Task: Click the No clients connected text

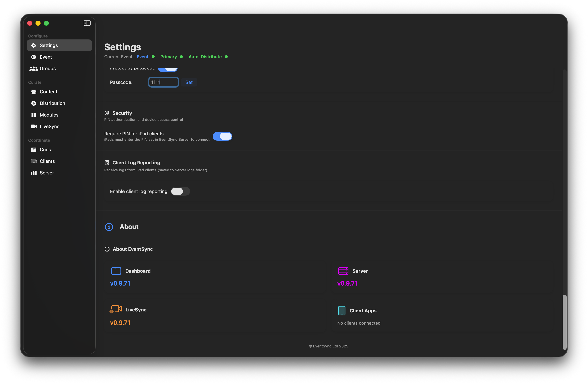Action: (359, 323)
